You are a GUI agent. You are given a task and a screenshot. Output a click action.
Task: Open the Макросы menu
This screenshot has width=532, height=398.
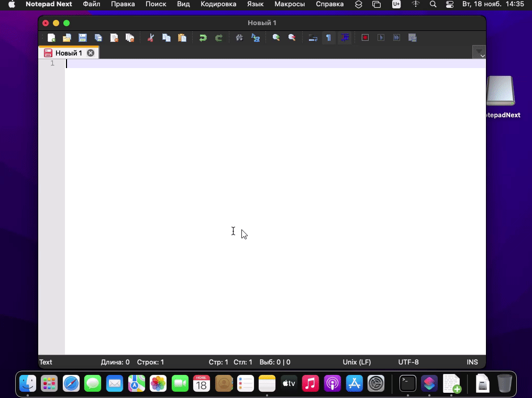(x=290, y=4)
